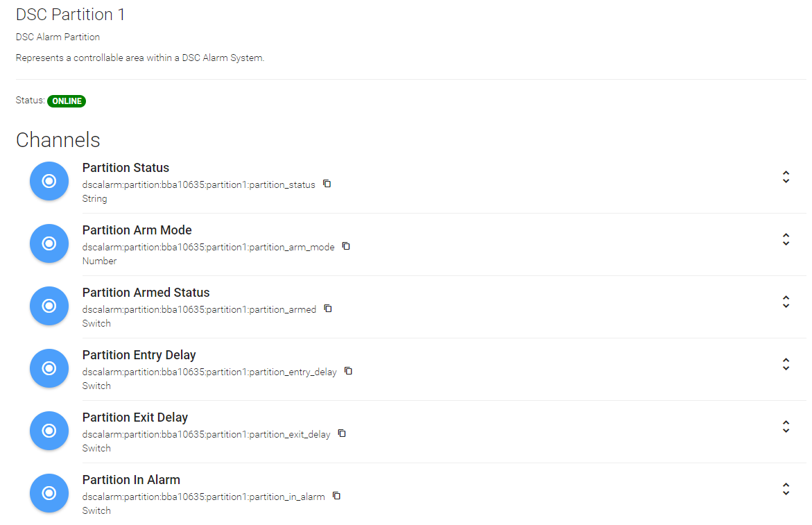The width and height of the screenshot is (812, 525).
Task: Expand the Partition Arm Mode channel row
Action: (786, 239)
